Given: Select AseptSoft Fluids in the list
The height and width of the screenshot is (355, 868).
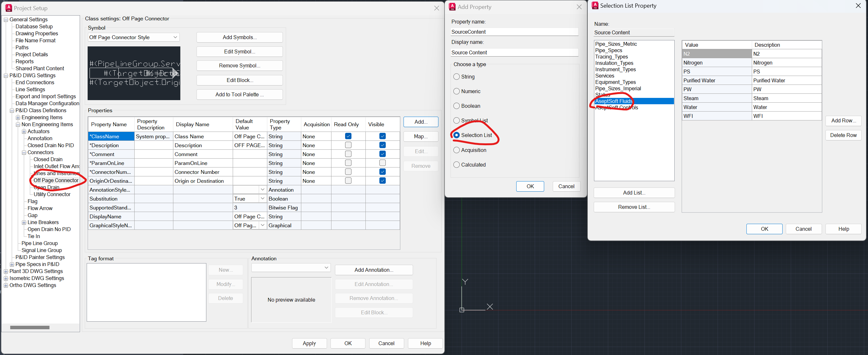Looking at the screenshot, I should [x=634, y=101].
